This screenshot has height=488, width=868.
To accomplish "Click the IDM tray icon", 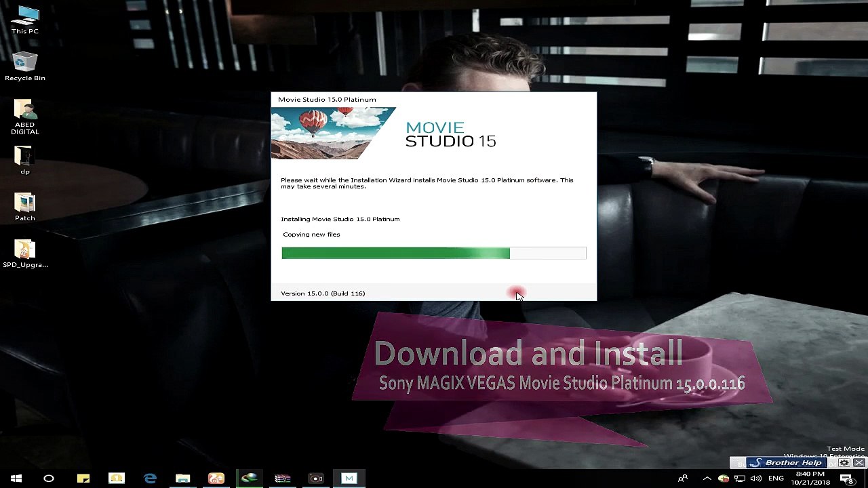I will click(x=724, y=479).
